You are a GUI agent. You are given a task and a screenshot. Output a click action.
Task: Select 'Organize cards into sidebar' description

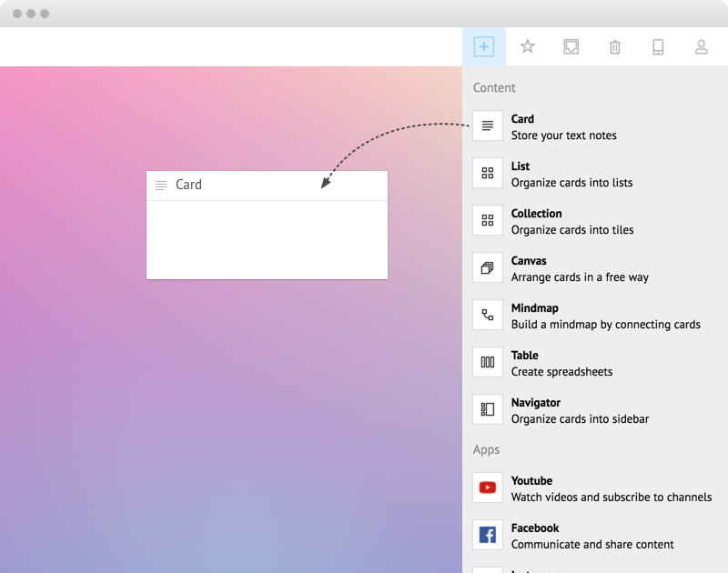580,419
